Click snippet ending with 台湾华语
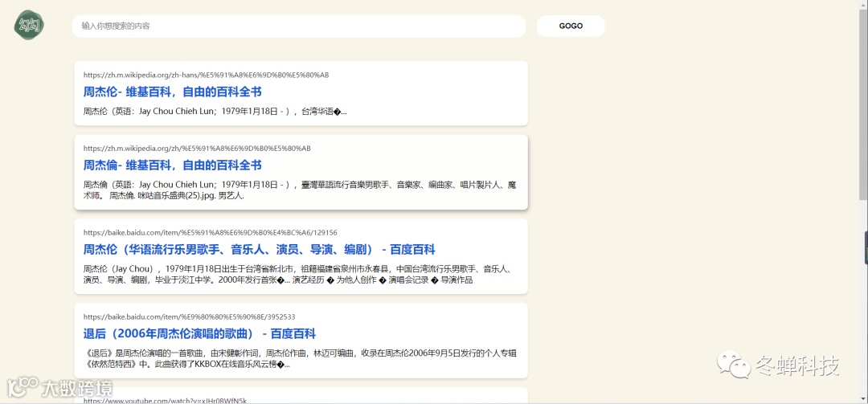 [215, 111]
